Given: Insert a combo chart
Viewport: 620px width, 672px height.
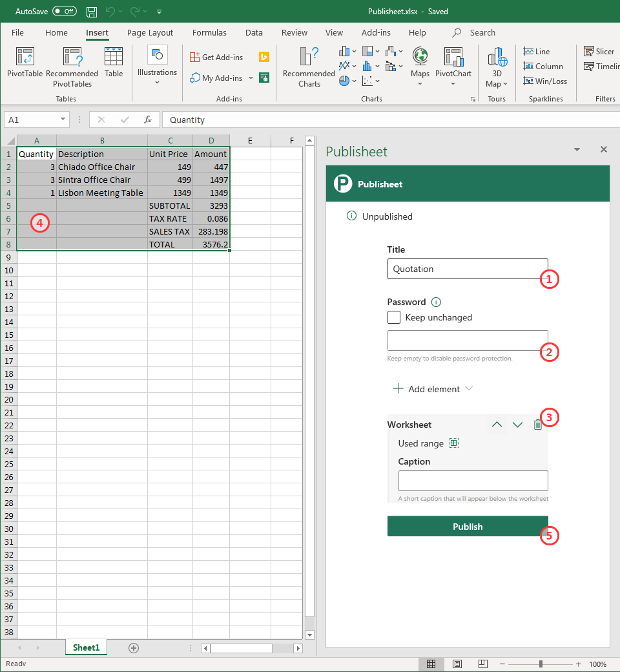Looking at the screenshot, I should (390, 66).
